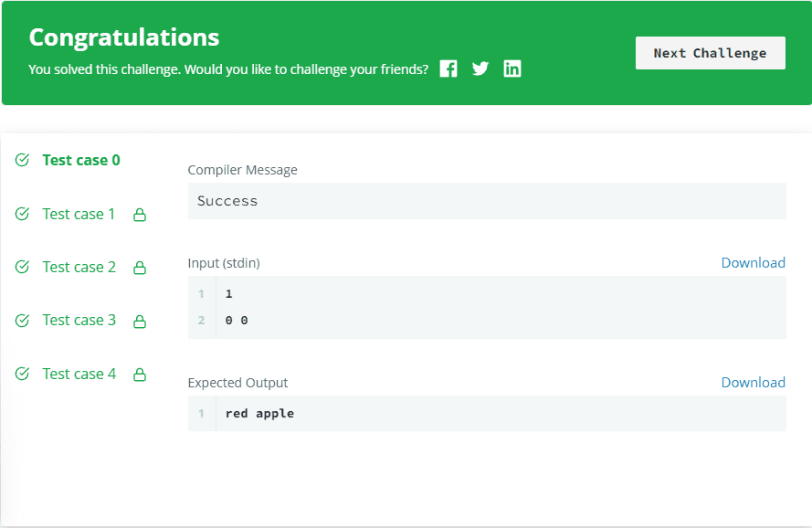Screen dimensions: 812x528
Task: Share challenge on Twitter icon
Action: [480, 69]
